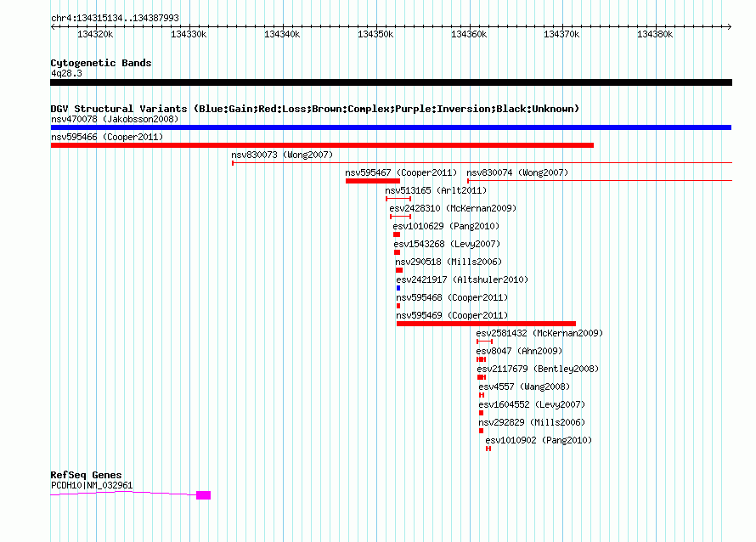Click nsv290518 (Mills2006) label
756x542 pixels.
pyautogui.click(x=449, y=262)
